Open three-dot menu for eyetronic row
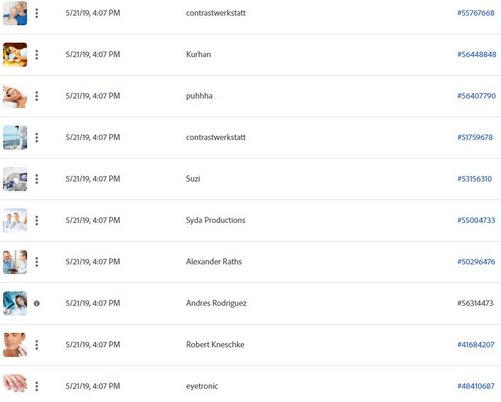Screen dimensions: 501x402 (x=37, y=386)
